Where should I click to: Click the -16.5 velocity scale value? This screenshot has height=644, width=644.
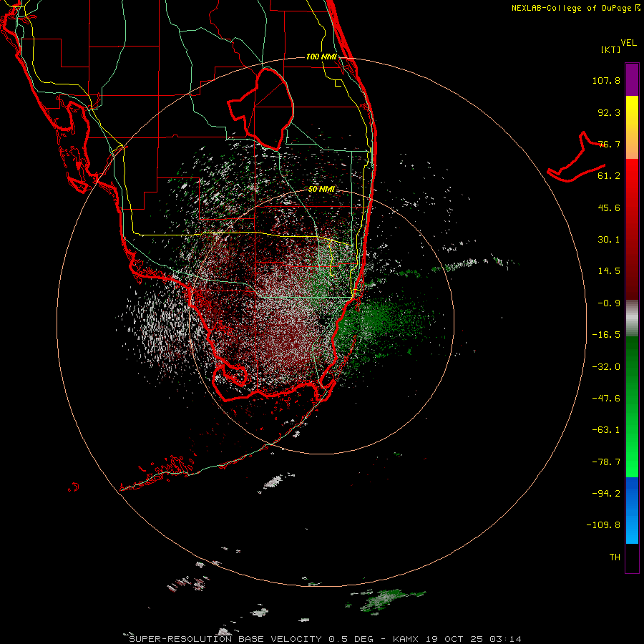click(606, 335)
